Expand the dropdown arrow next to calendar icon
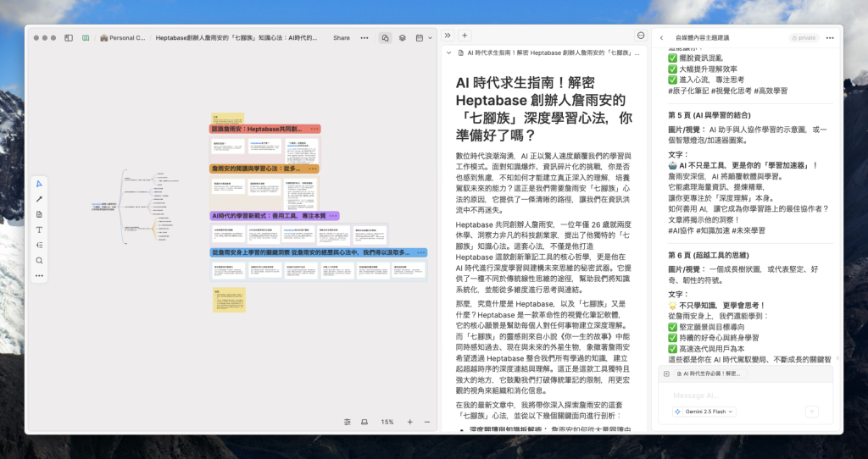Screen dimensions: 868x459 tap(430, 38)
